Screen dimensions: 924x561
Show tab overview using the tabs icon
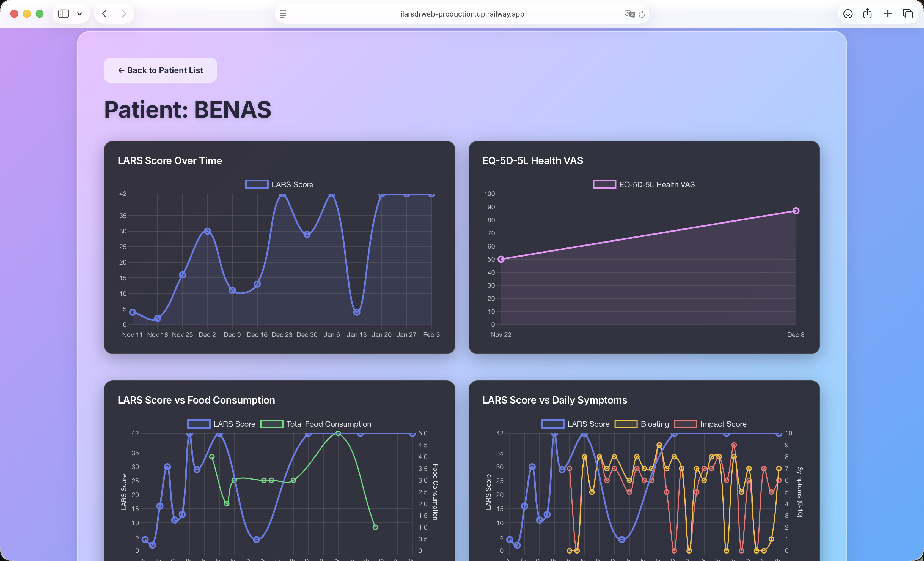pos(908,14)
